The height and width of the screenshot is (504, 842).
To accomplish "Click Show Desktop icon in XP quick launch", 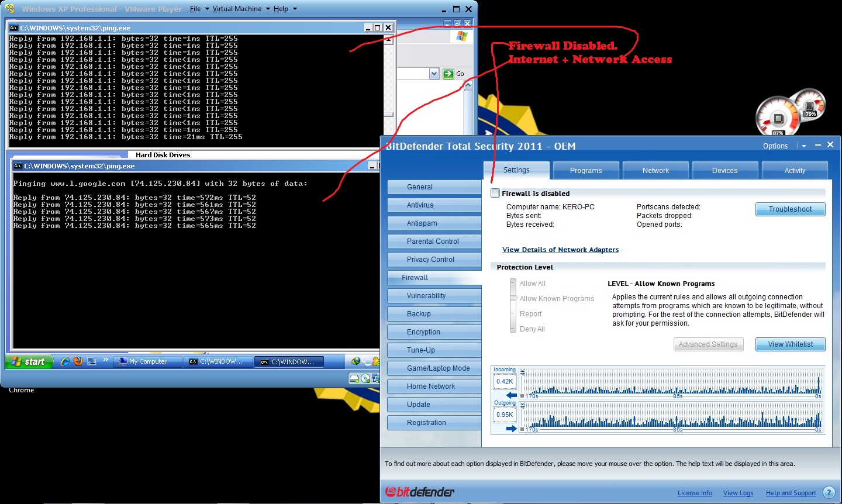I will click(x=92, y=362).
